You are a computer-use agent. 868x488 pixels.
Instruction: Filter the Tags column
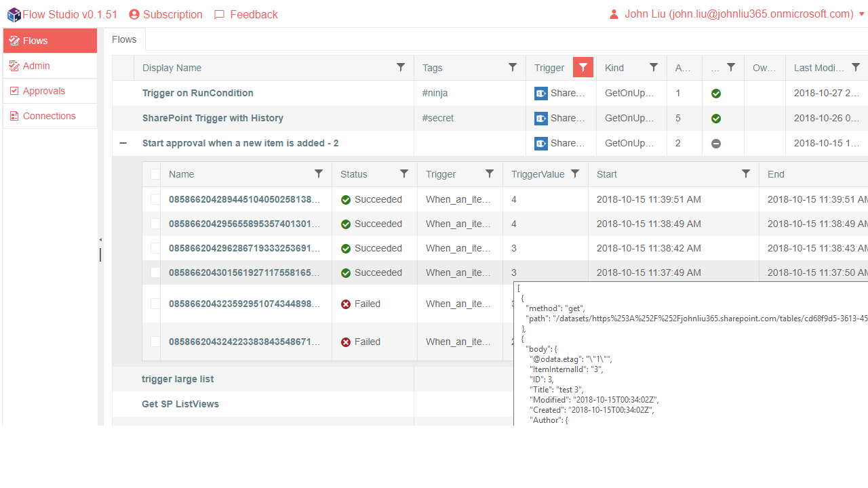point(513,67)
